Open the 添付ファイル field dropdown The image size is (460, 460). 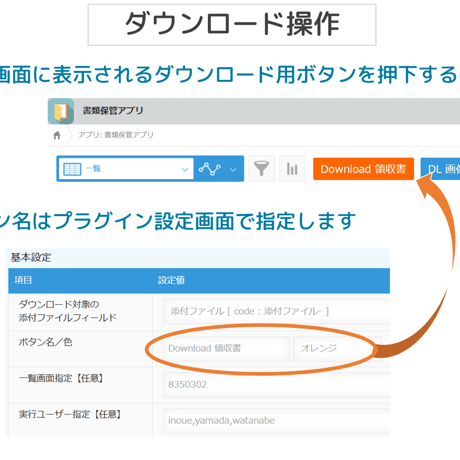click(276, 311)
